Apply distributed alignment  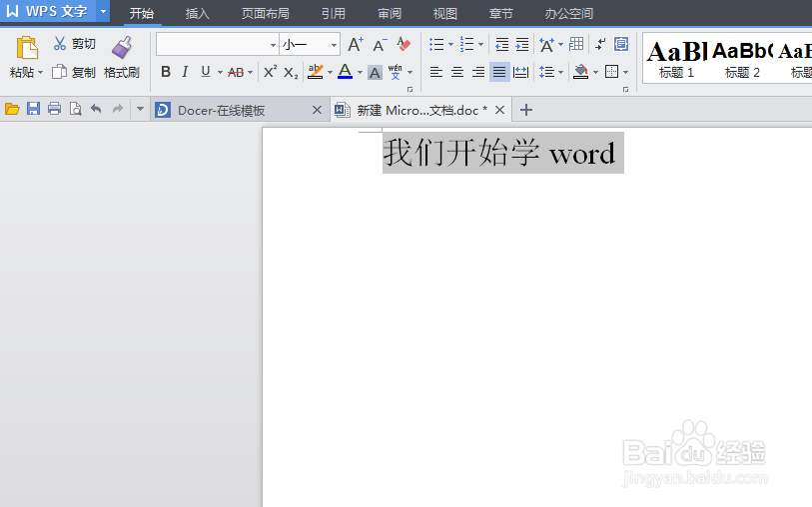pos(520,72)
